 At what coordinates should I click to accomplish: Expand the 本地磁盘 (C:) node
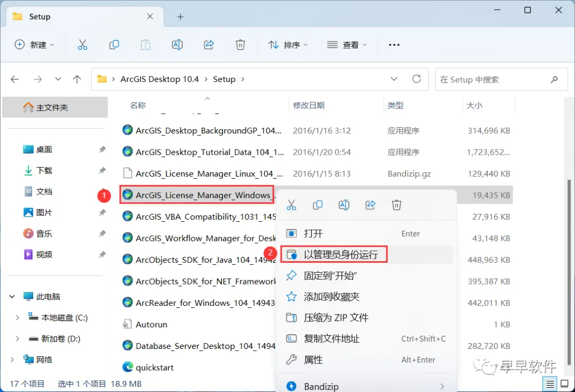click(x=17, y=318)
